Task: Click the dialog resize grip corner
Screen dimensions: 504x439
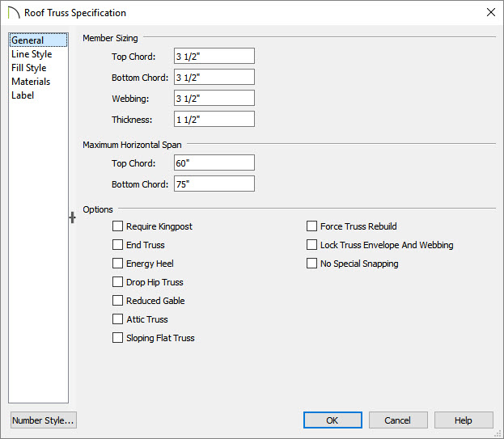Action: click(x=499, y=434)
